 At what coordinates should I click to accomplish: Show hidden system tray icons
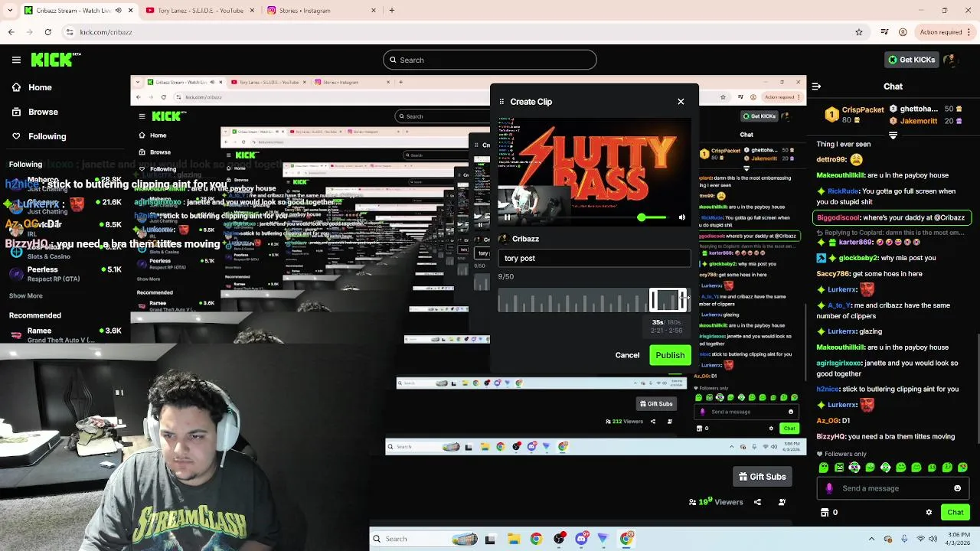(871, 539)
